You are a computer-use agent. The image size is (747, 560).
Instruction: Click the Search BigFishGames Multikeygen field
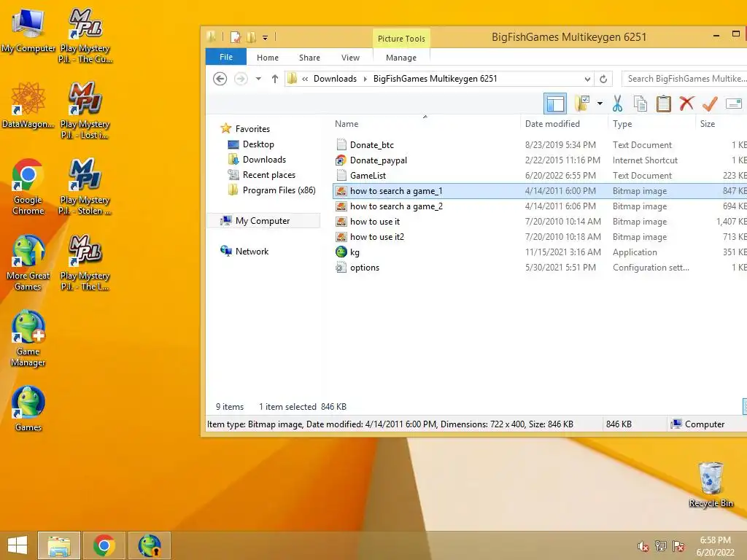[684, 79]
